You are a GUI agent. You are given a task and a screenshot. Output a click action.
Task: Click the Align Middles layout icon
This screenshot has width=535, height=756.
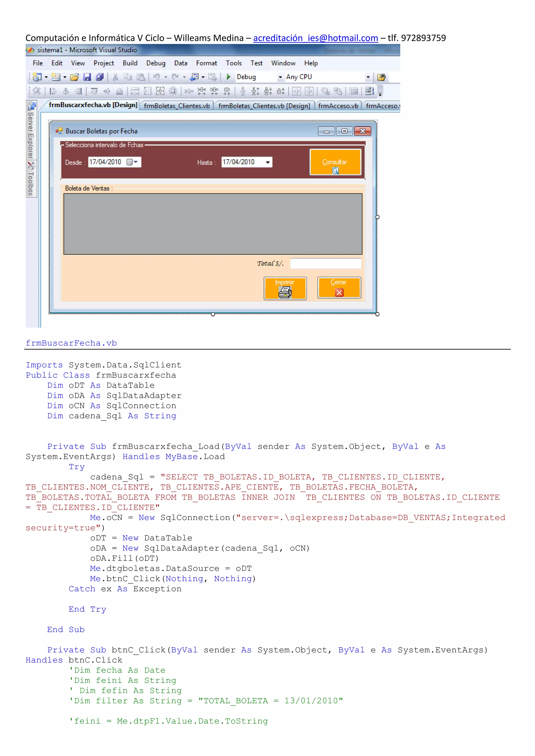pos(107,91)
